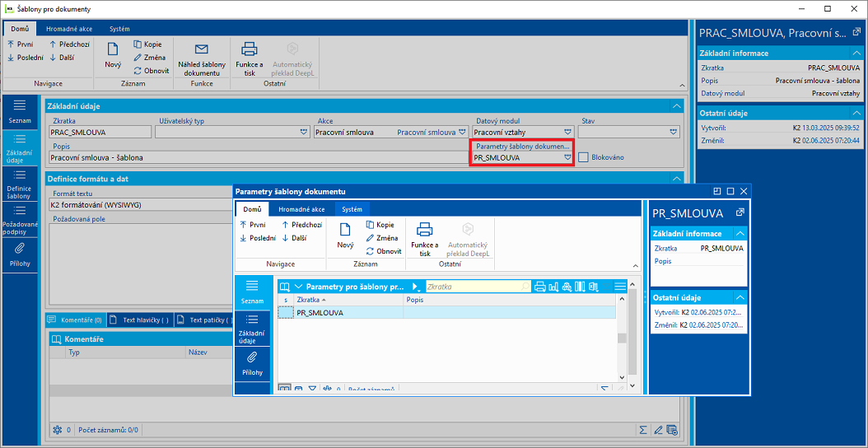Open Funkce a tisk in main ribbon
The height and width of the screenshot is (448, 868).
click(x=250, y=58)
